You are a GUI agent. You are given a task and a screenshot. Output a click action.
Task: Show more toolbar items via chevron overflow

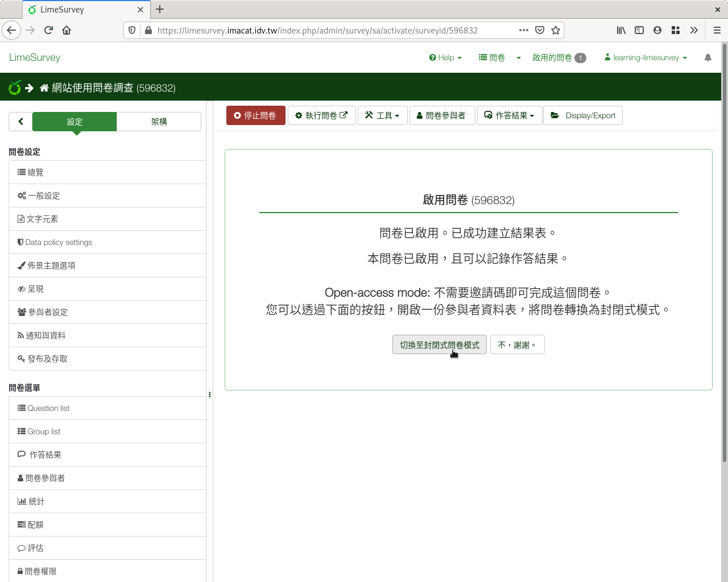[694, 30]
